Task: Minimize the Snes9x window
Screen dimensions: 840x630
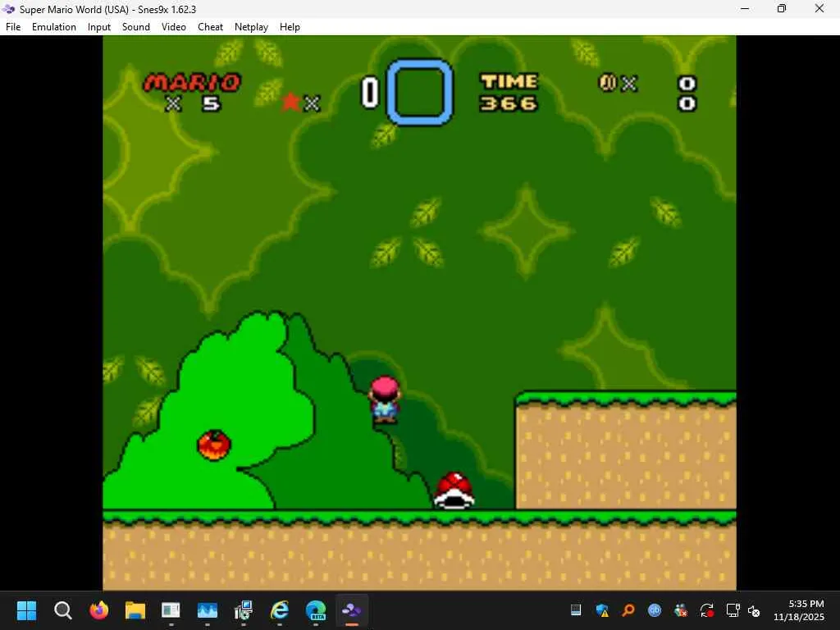Action: coord(745,8)
